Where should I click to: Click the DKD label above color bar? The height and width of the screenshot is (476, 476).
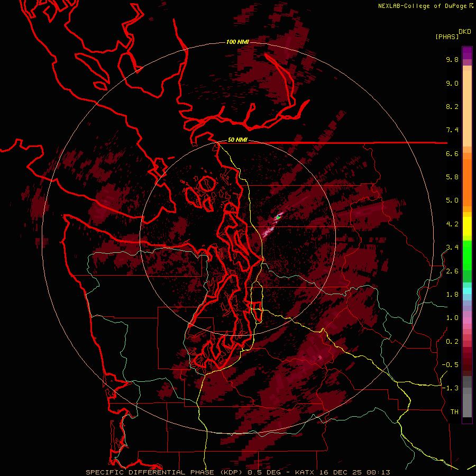[x=464, y=32]
